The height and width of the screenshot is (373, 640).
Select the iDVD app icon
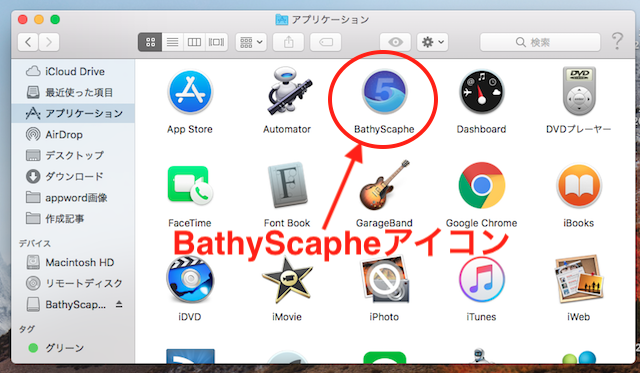pos(190,280)
